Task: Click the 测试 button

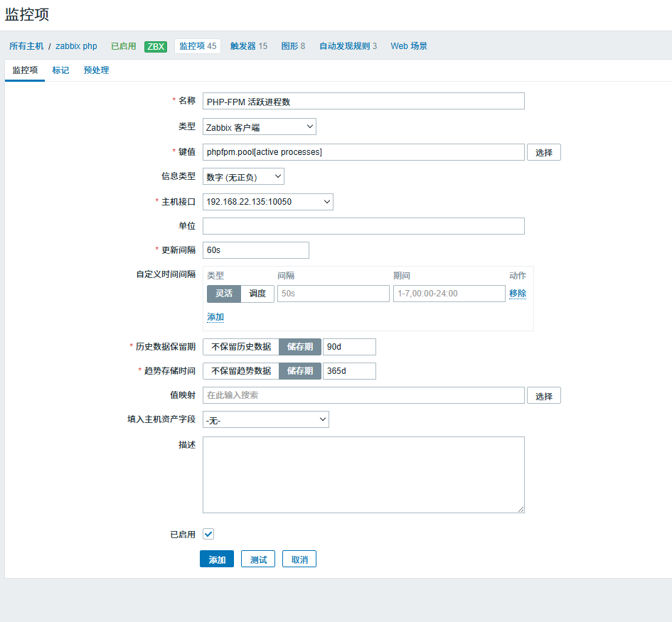Action: tap(258, 559)
